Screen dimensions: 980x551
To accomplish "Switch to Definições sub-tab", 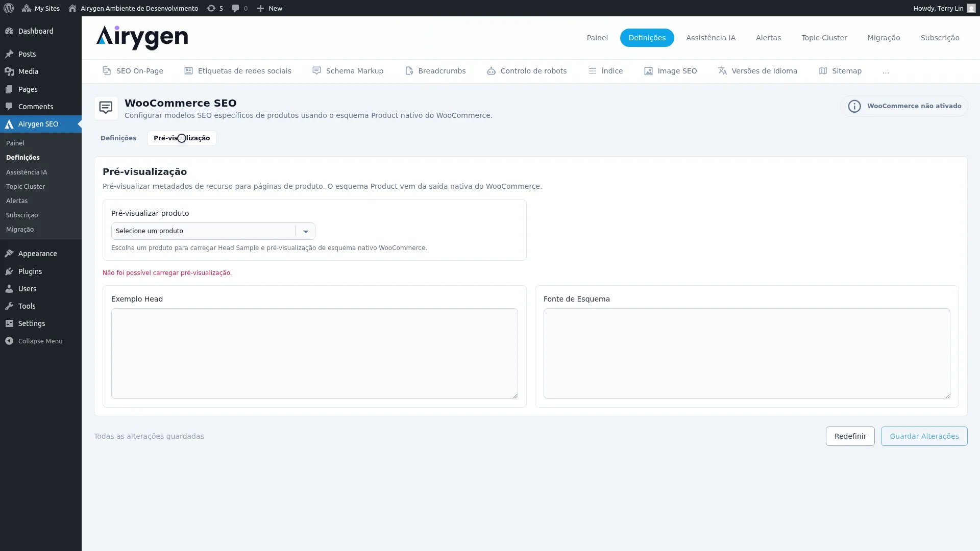I will point(118,138).
